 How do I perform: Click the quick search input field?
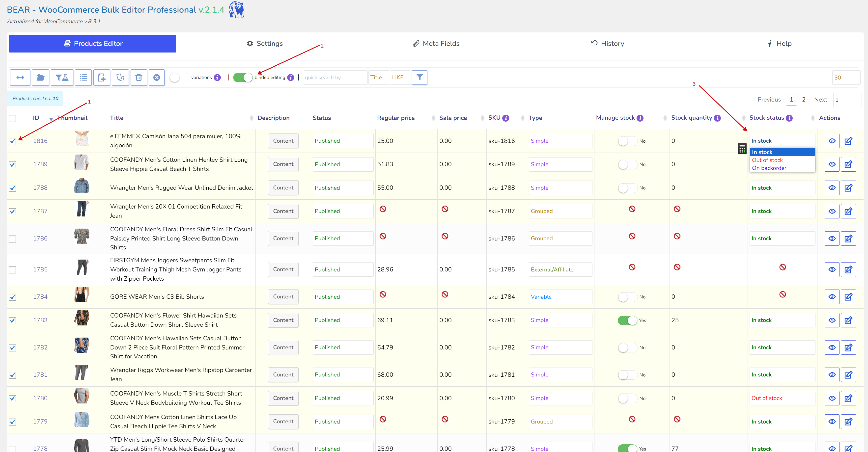[x=335, y=78]
